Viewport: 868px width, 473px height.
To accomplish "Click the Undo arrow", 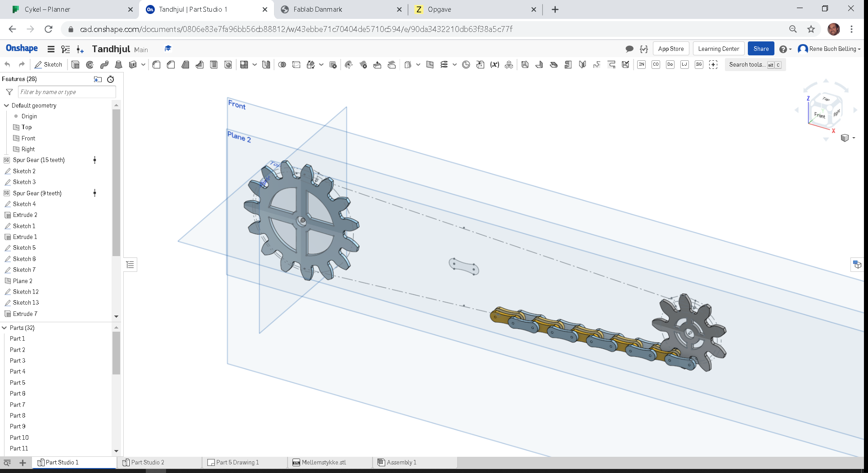I will pyautogui.click(x=8, y=64).
